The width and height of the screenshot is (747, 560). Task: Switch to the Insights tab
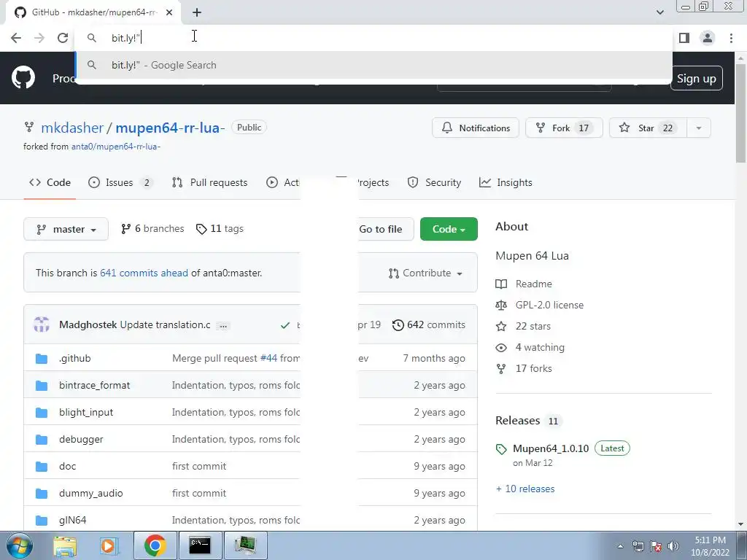click(x=506, y=183)
